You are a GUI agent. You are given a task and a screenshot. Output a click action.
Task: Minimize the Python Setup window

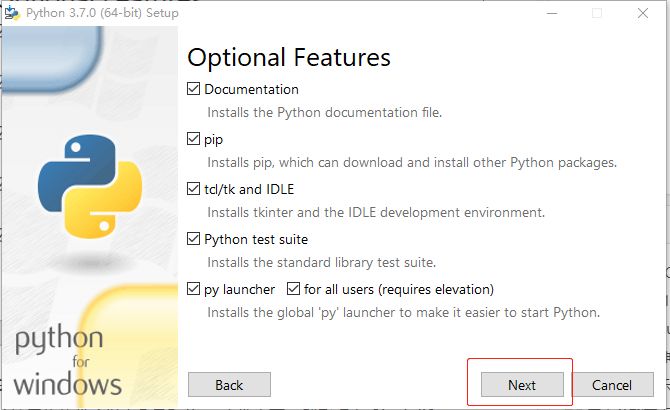click(552, 13)
